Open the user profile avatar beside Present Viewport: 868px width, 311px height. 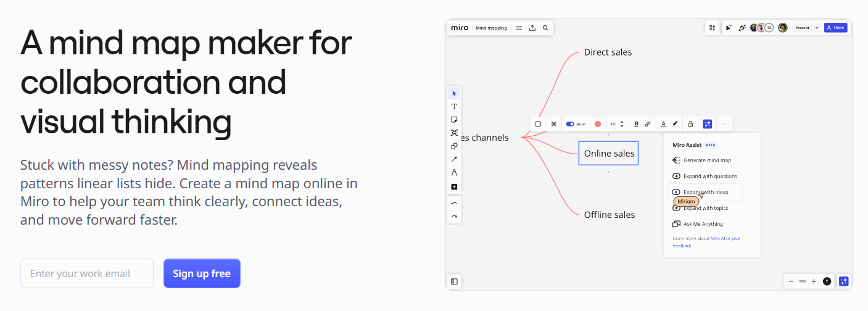(783, 28)
